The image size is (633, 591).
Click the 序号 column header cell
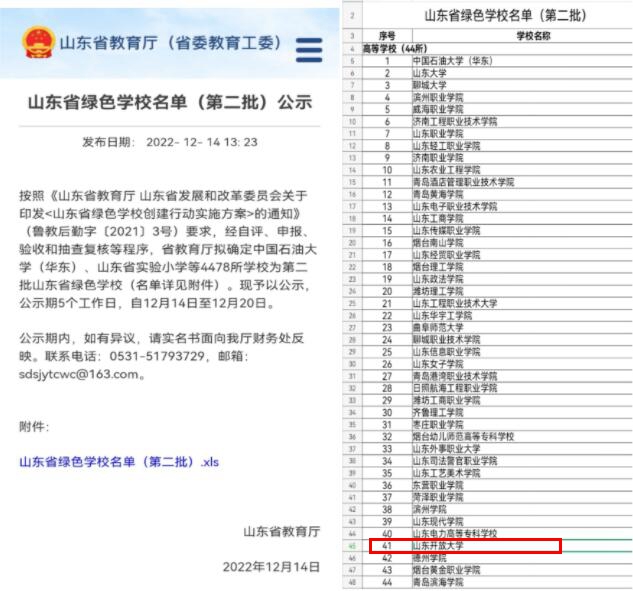[387, 36]
